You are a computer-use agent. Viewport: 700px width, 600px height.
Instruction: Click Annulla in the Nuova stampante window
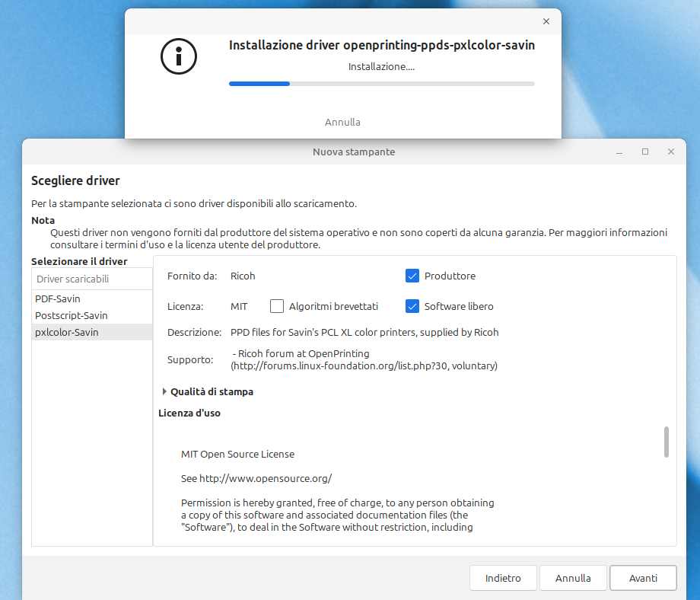click(573, 578)
